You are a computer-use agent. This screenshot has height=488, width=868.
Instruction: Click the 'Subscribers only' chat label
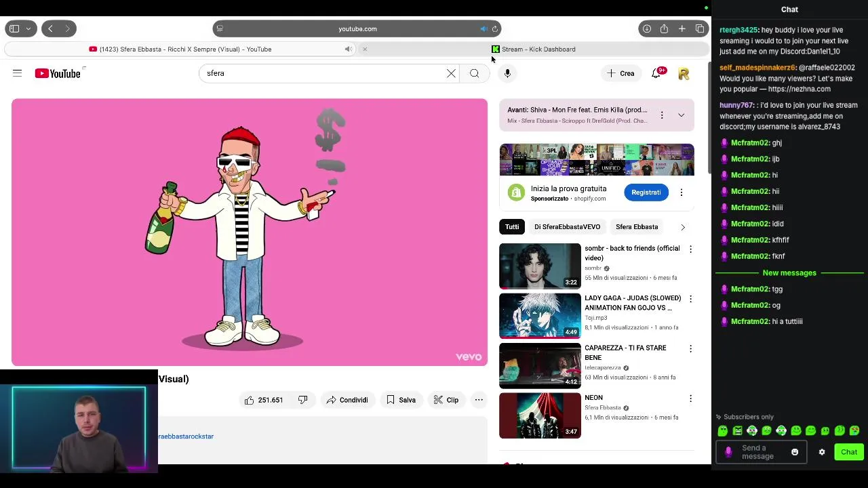pos(749,417)
